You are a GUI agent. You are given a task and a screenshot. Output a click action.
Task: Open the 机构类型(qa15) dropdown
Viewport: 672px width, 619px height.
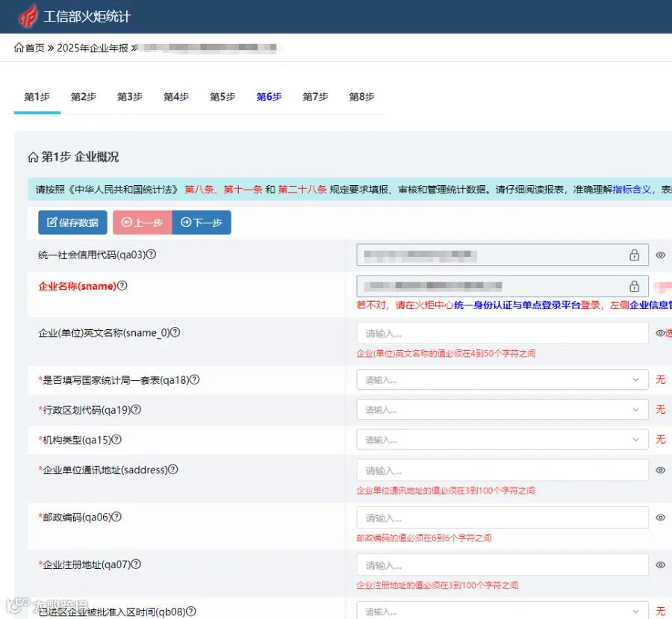click(x=503, y=440)
